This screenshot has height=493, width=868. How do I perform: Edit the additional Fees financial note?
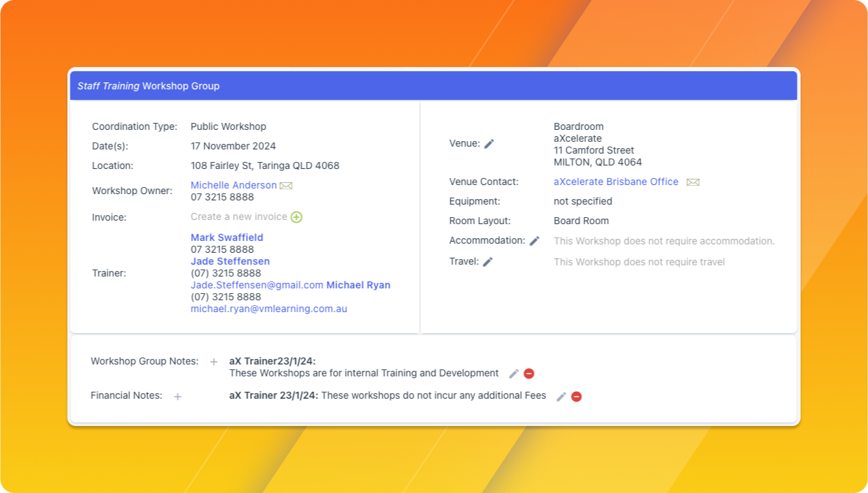(x=561, y=397)
